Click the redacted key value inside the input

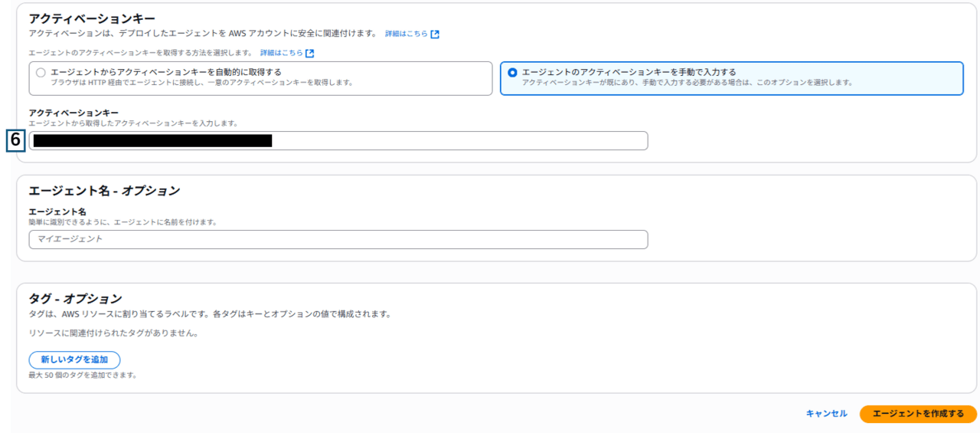(152, 141)
